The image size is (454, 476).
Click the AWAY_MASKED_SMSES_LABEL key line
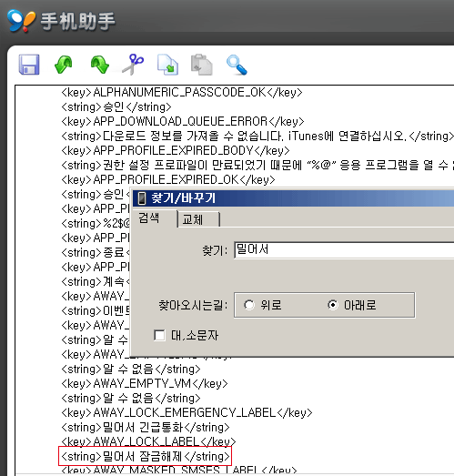(179, 471)
